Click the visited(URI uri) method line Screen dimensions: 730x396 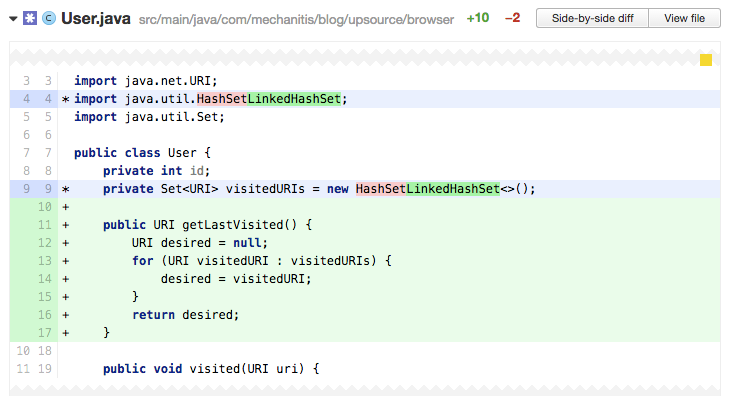[211, 369]
